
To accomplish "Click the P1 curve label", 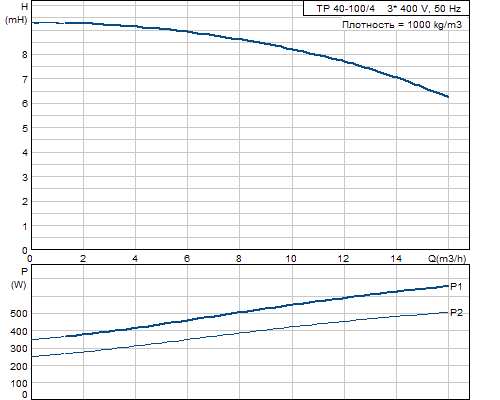I will [456, 286].
